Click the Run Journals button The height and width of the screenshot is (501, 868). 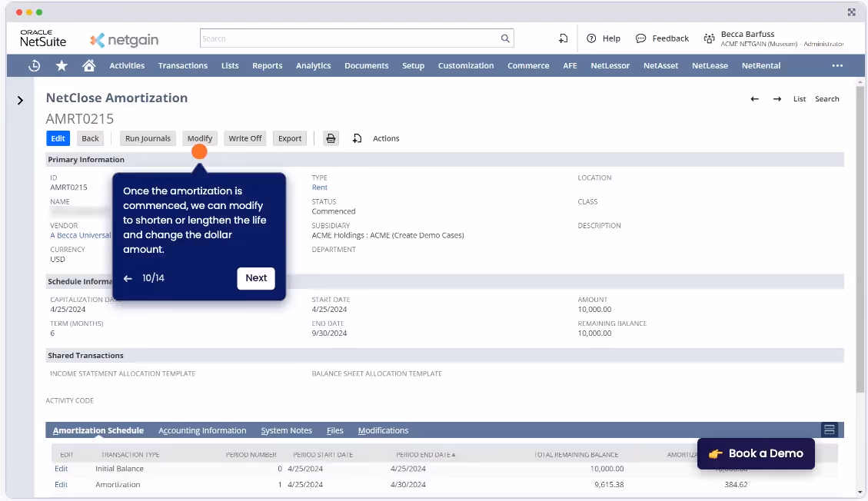[x=148, y=138]
